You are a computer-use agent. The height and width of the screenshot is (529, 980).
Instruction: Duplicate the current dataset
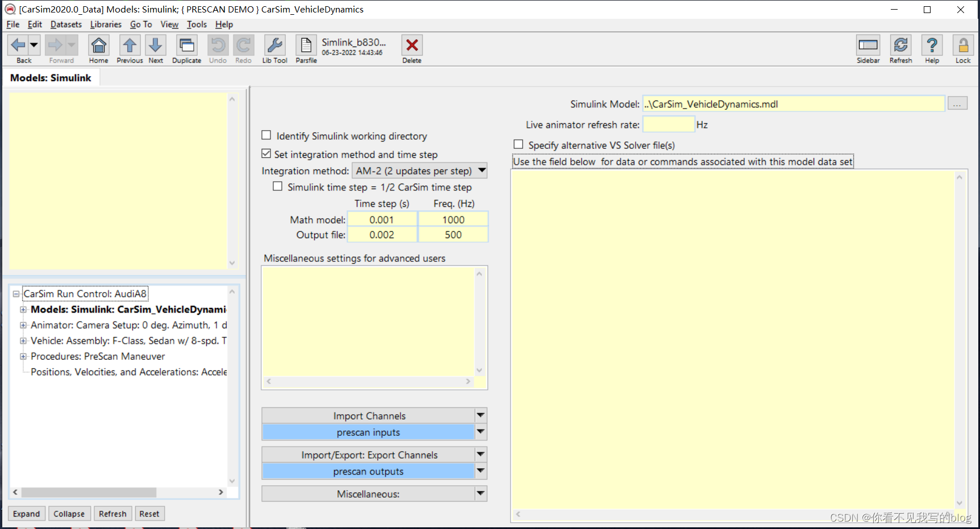coord(186,45)
